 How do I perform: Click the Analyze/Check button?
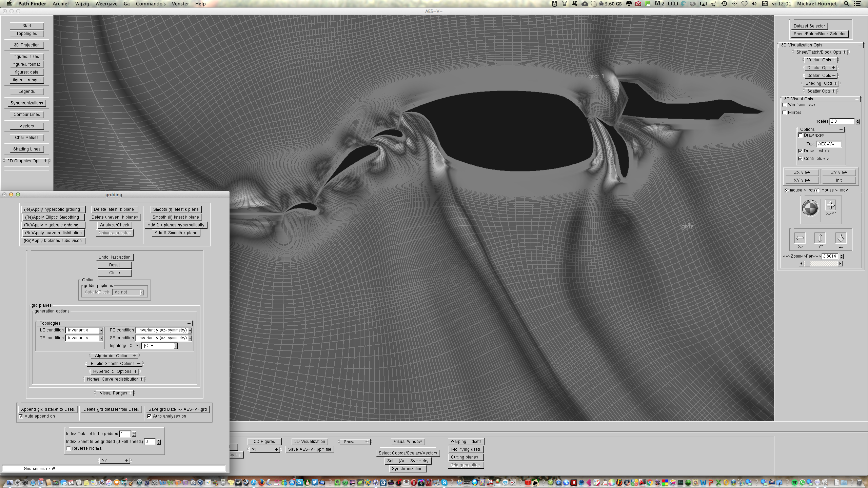tap(115, 225)
